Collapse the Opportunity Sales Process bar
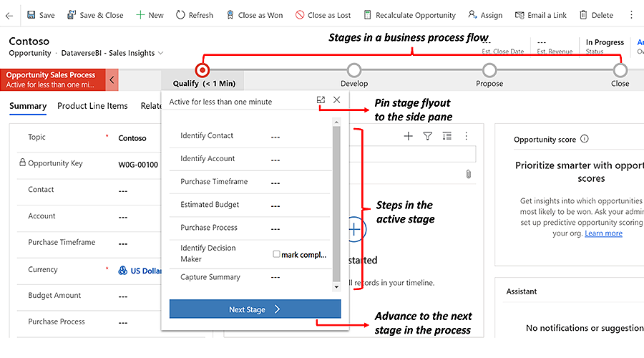The height and width of the screenshot is (358, 644). (112, 79)
